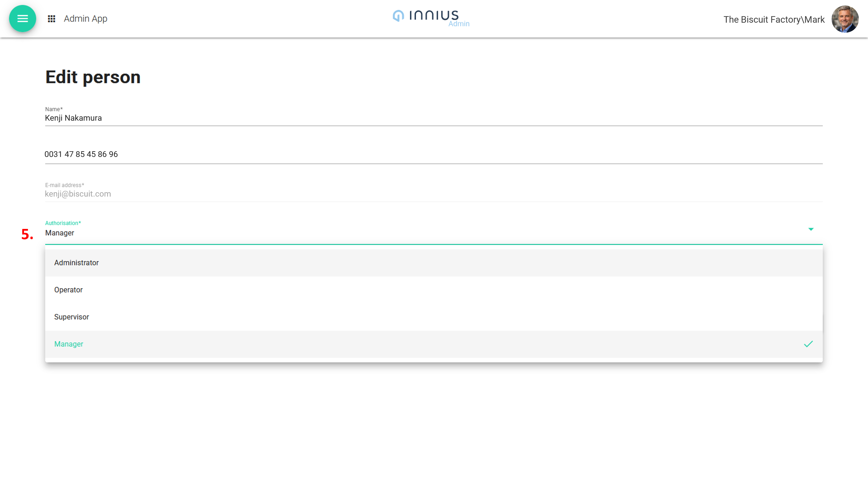This screenshot has width=868, height=488.
Task: Click the red step number 5 marker
Action: pyautogui.click(x=27, y=234)
